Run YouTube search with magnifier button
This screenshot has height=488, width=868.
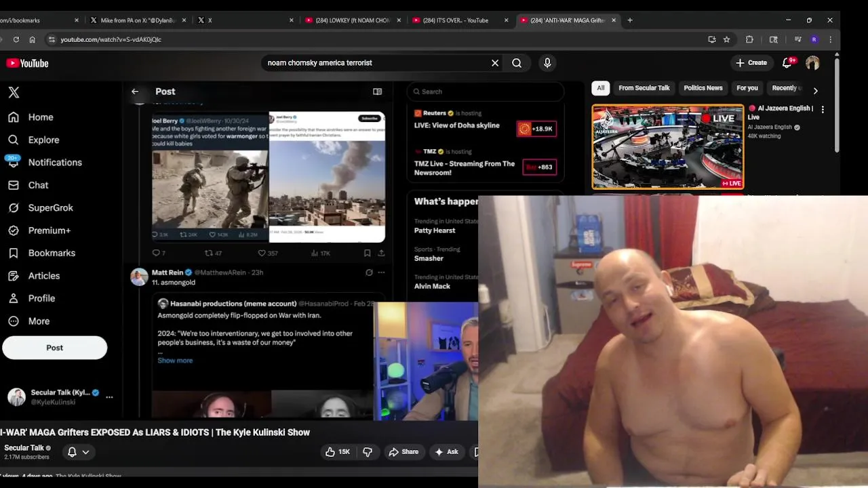coord(517,63)
